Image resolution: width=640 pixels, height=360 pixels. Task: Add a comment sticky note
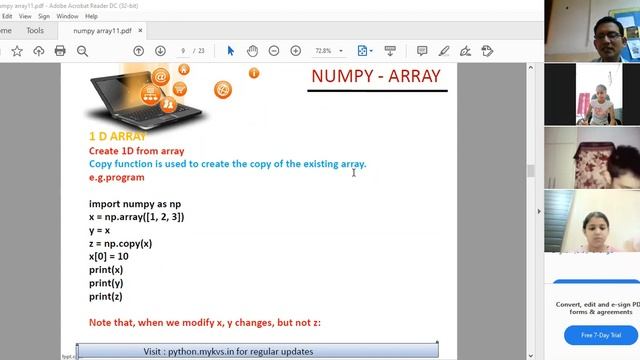422,51
